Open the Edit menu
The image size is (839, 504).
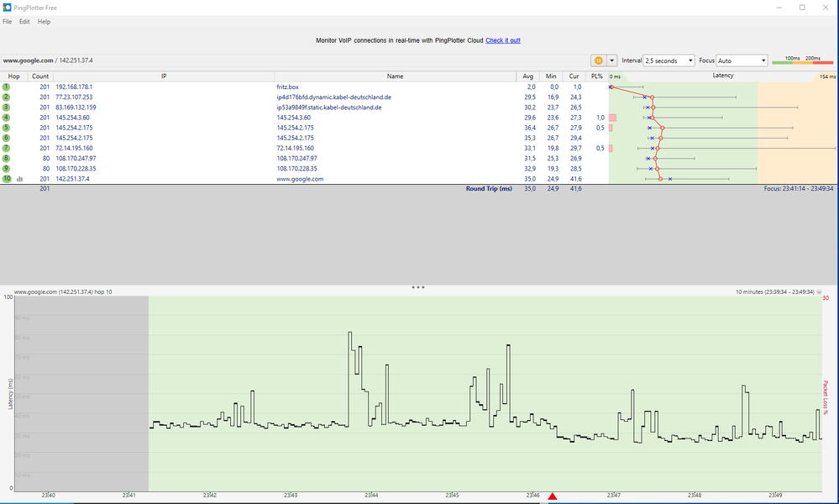24,21
